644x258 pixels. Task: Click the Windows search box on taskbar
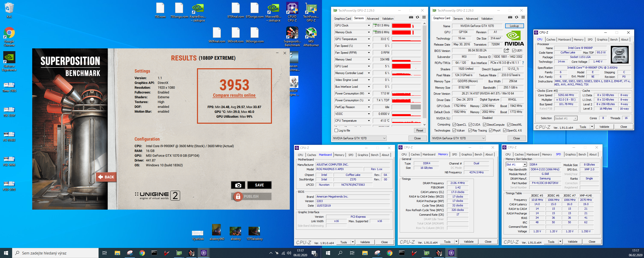(x=55, y=253)
